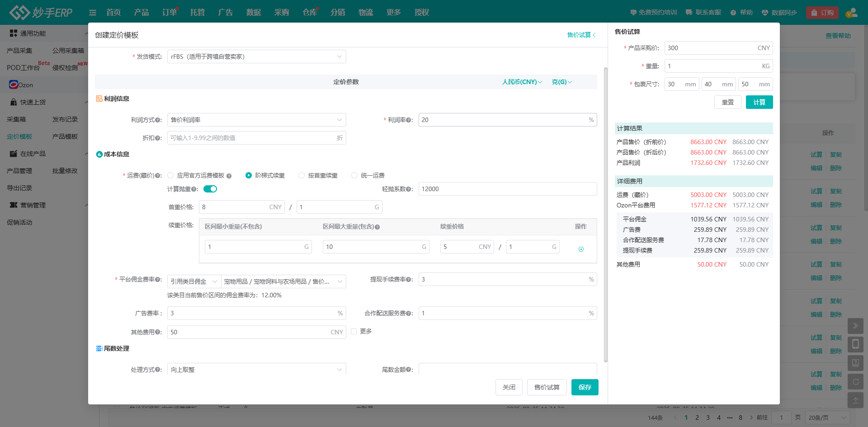Click the 联系客服 chat icon

coord(689,13)
